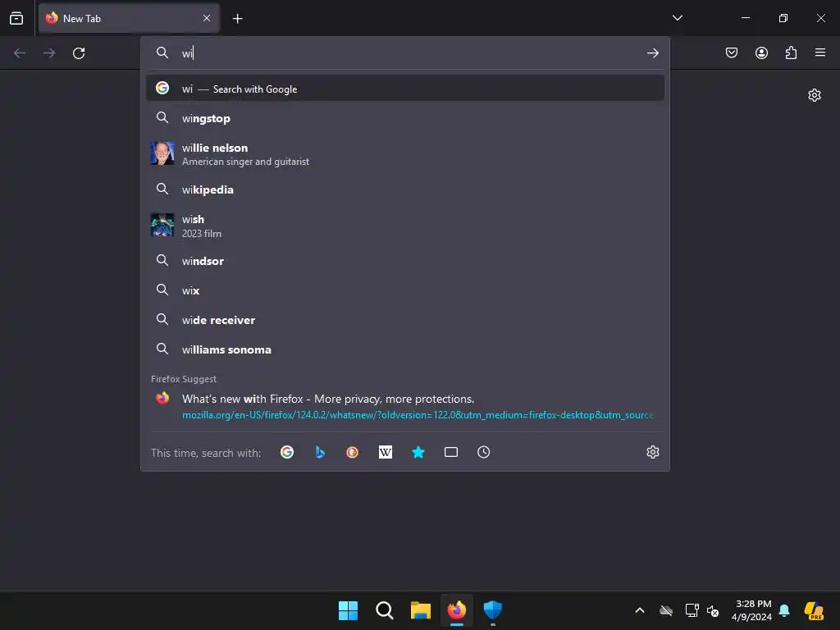This screenshot has width=840, height=630.
Task: Close the New Tab tab
Action: [x=207, y=18]
